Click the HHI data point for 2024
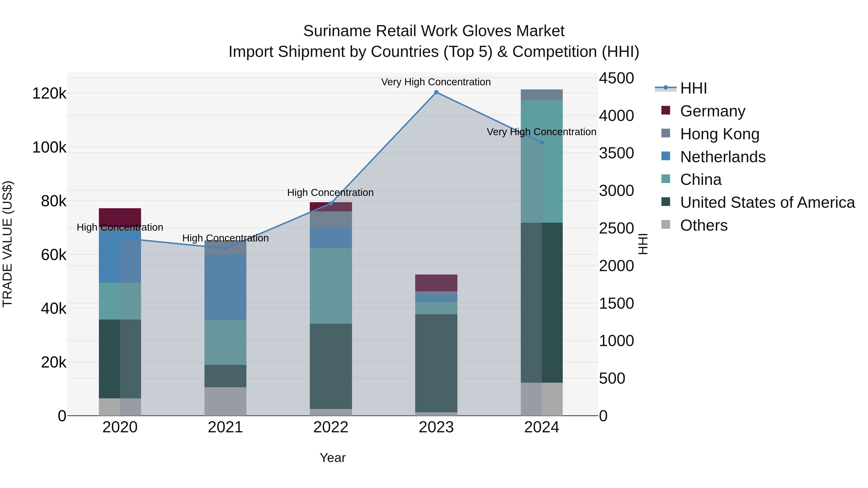 pos(542,142)
